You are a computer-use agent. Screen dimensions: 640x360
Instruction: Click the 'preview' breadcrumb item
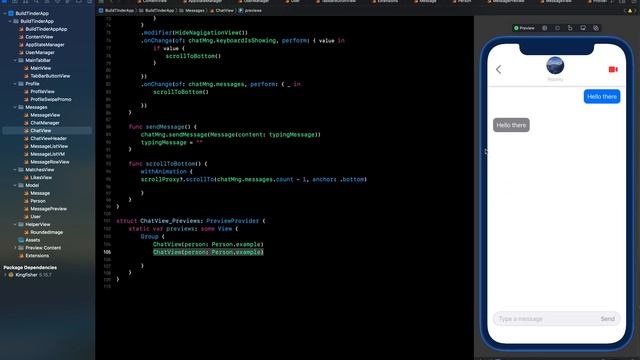[250, 11]
